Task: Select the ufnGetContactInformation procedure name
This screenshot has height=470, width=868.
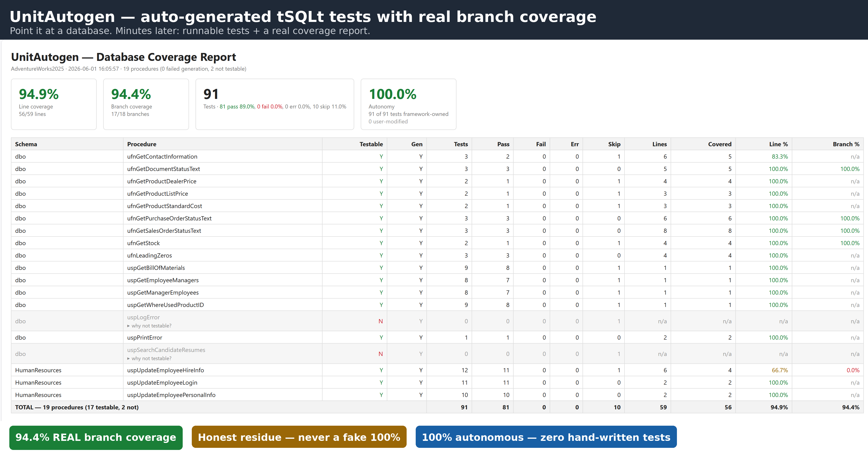Action: pyautogui.click(x=162, y=157)
